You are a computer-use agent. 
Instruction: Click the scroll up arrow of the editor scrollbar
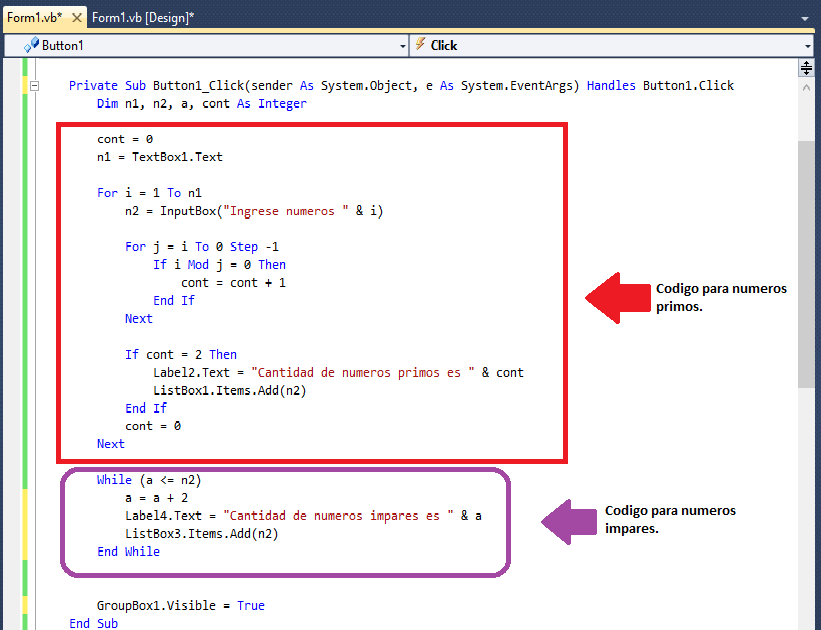pyautogui.click(x=806, y=89)
